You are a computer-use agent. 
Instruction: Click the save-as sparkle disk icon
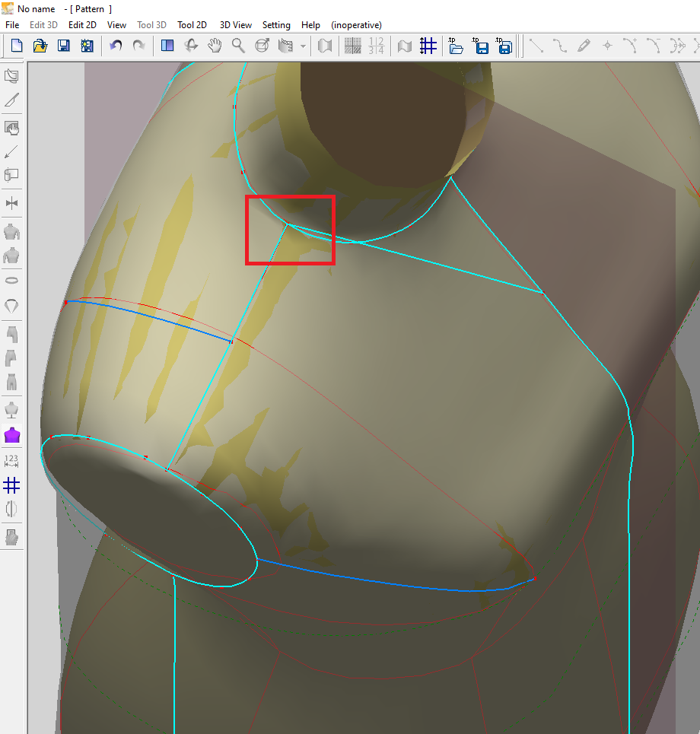pyautogui.click(x=87, y=46)
